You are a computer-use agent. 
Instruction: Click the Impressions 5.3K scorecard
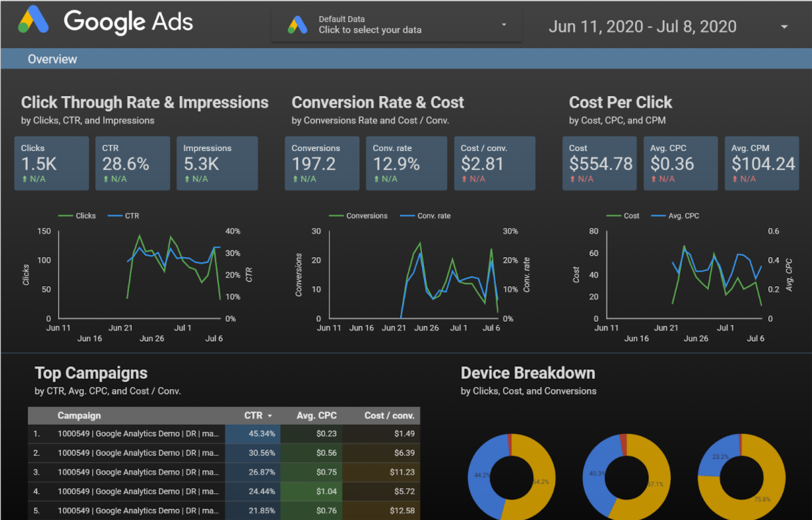(217, 164)
